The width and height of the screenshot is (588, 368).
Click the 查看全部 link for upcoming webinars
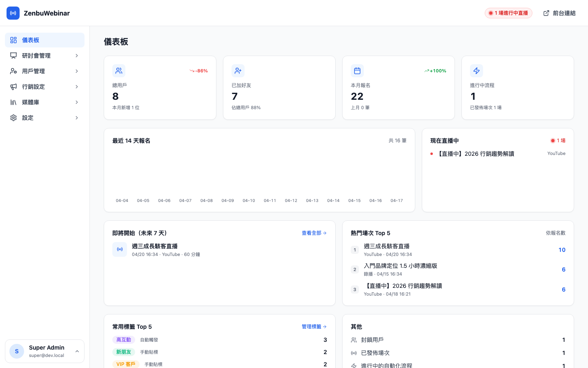tap(314, 233)
